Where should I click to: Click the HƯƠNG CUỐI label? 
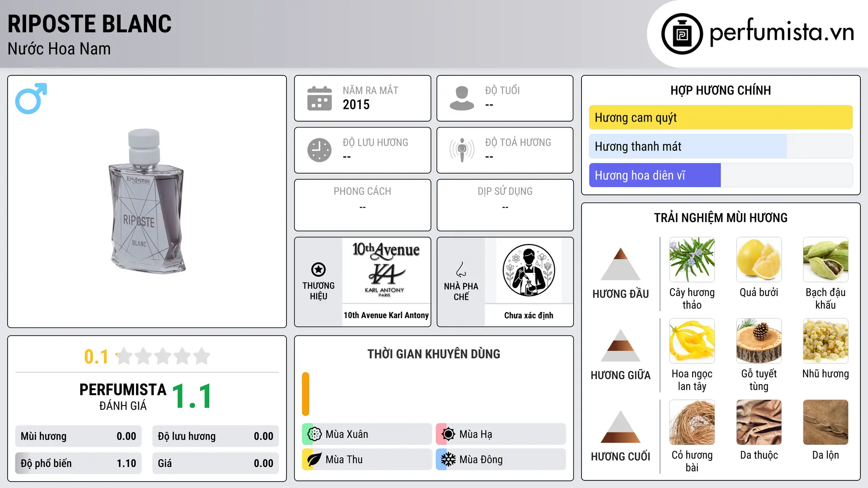[x=620, y=457]
